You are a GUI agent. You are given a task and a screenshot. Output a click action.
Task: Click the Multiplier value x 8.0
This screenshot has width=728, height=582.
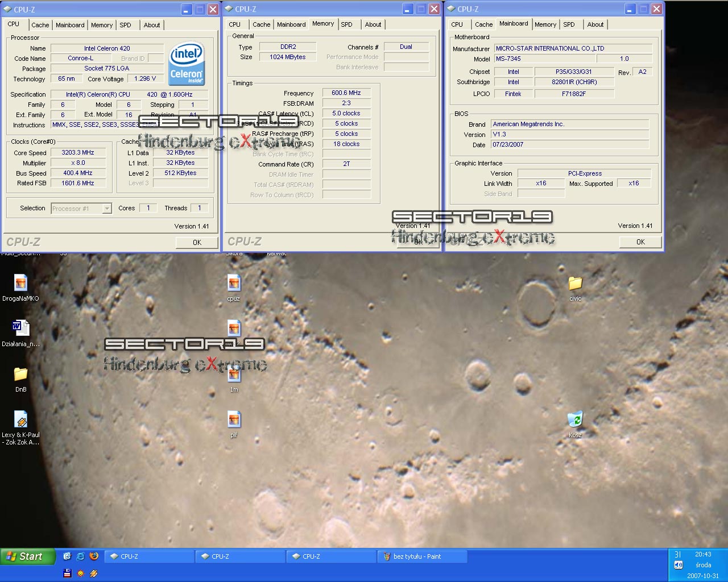[x=78, y=163]
